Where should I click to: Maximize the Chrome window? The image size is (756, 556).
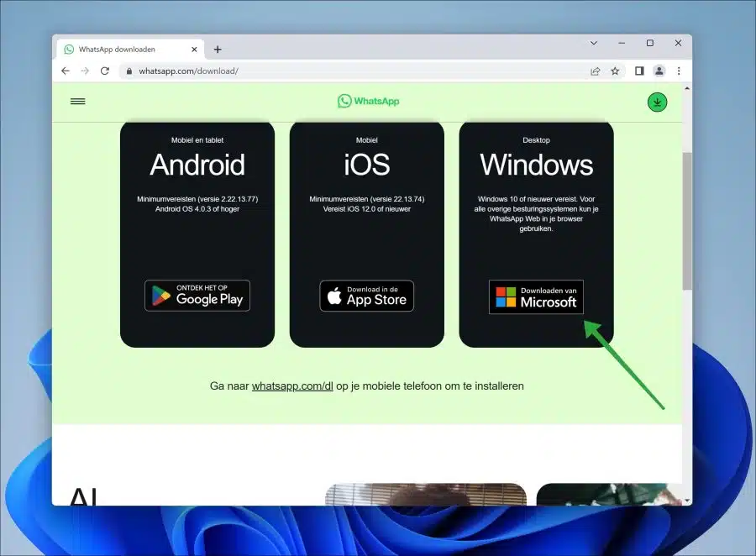650,43
